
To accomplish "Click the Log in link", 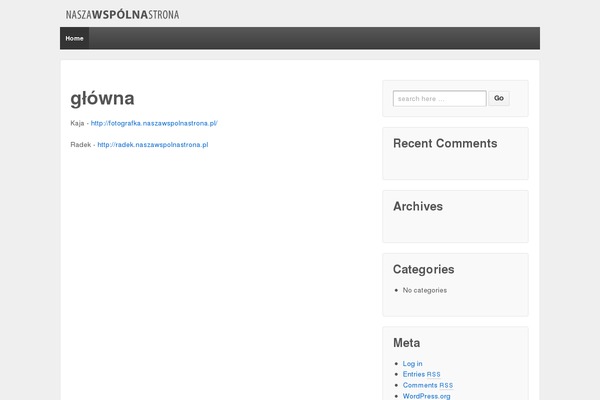I will pyautogui.click(x=412, y=364).
